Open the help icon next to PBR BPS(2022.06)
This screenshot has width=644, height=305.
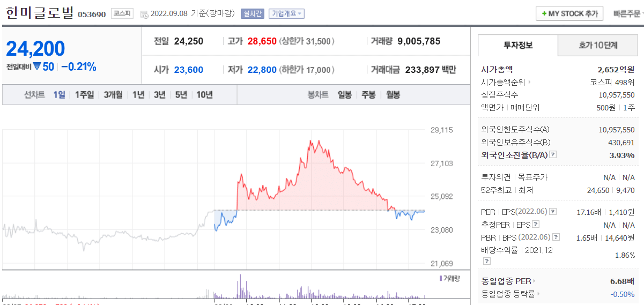point(556,237)
